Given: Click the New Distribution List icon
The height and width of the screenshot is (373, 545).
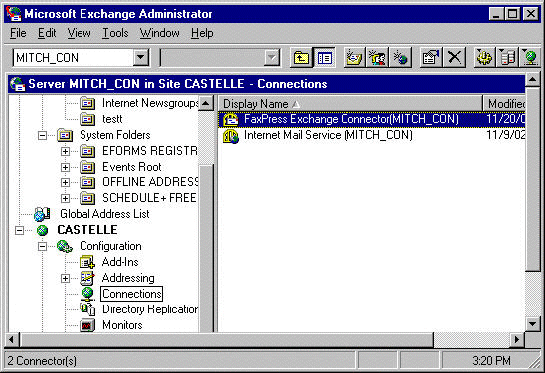Looking at the screenshot, I should (x=377, y=58).
